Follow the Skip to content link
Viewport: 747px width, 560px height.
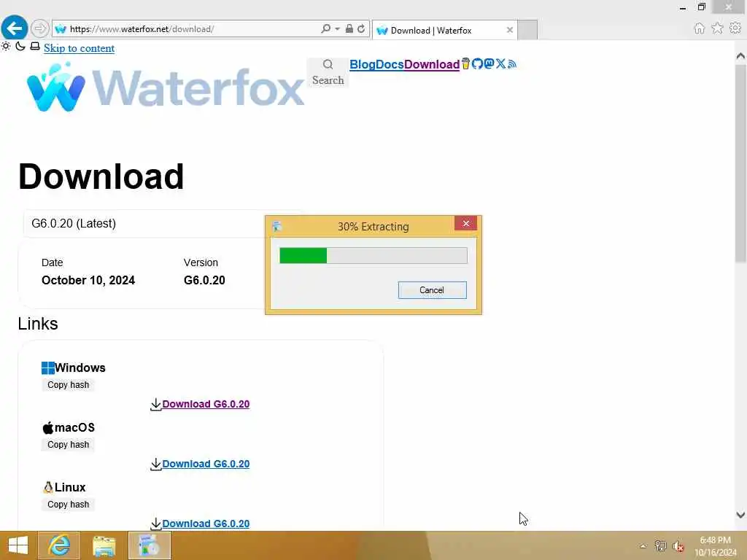[79, 48]
